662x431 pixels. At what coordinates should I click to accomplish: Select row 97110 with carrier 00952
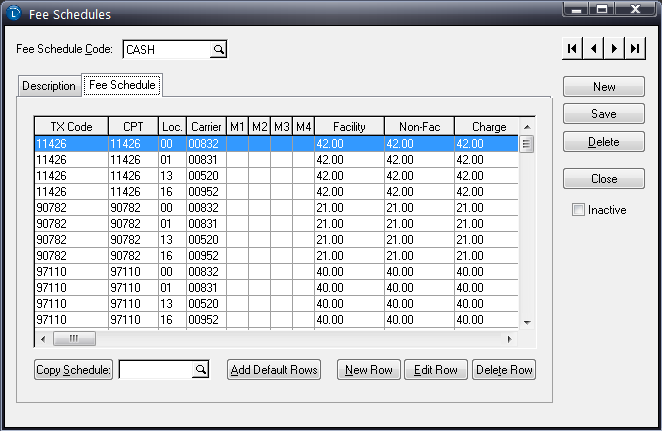(x=277, y=320)
